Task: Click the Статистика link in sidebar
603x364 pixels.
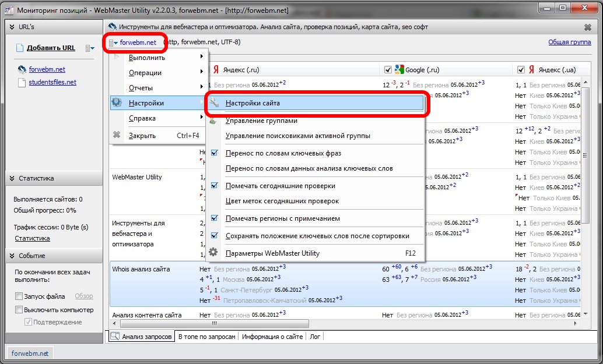Action: pos(32,238)
